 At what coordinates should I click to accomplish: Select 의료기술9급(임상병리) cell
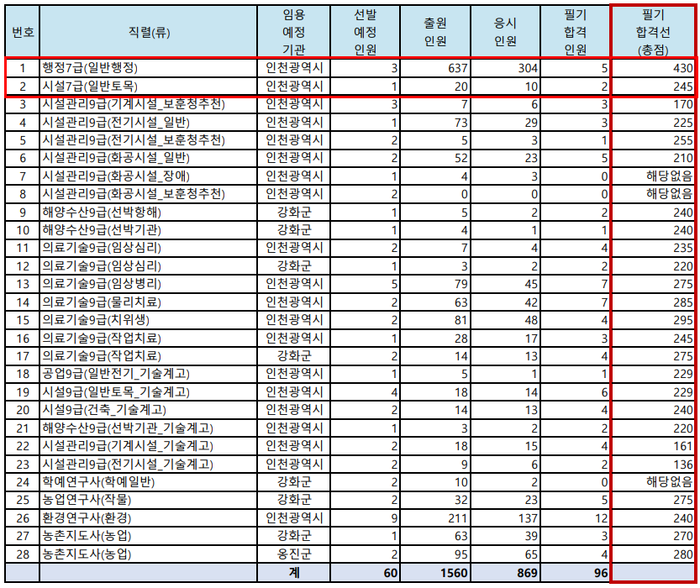coord(148,284)
